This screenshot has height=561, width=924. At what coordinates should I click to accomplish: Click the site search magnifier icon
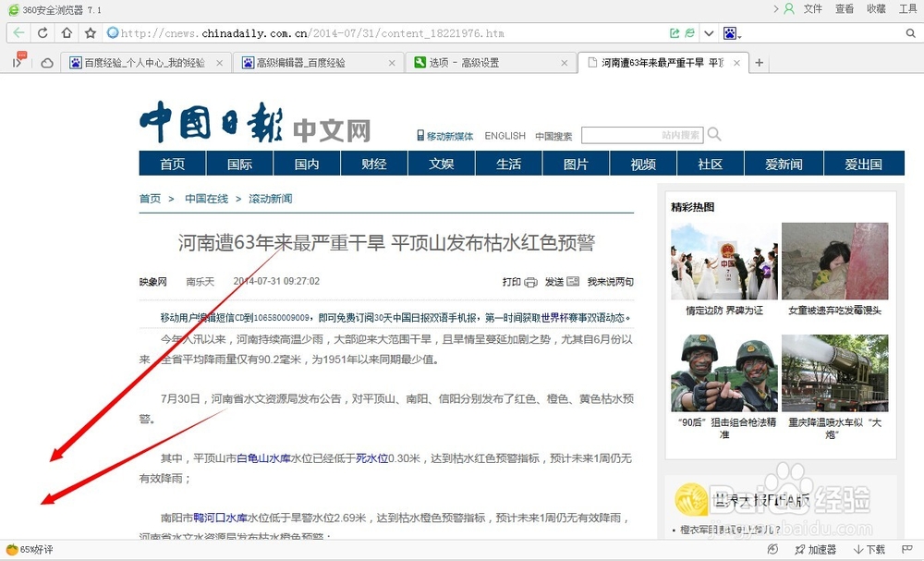coord(714,134)
